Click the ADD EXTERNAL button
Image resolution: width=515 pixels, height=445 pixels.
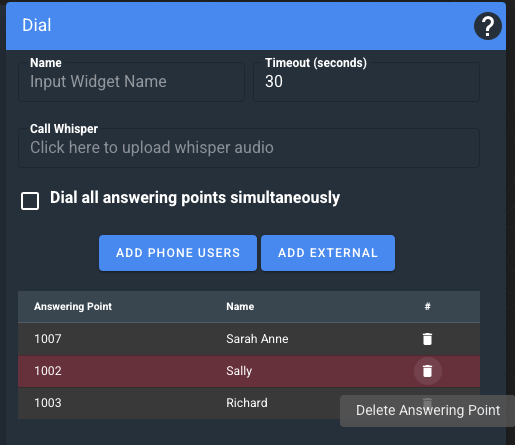pos(328,253)
